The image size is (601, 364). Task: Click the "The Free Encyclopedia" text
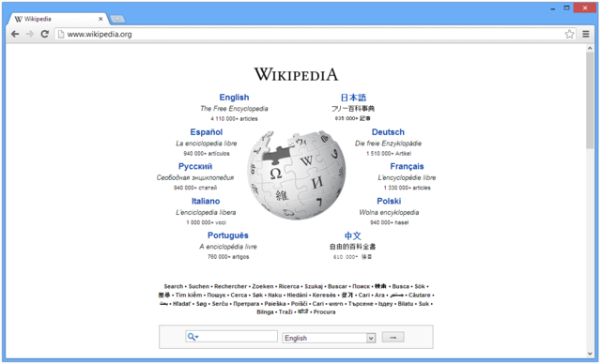point(234,109)
